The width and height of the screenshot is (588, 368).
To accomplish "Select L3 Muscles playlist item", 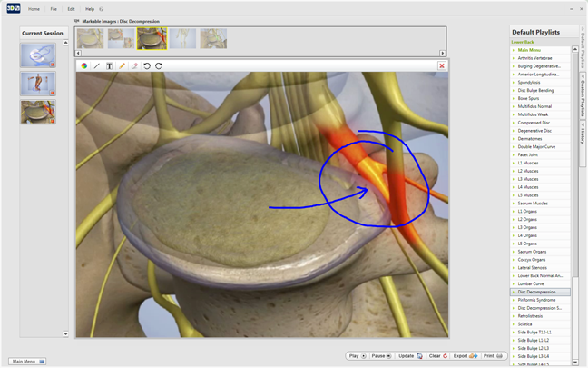I will (541, 179).
